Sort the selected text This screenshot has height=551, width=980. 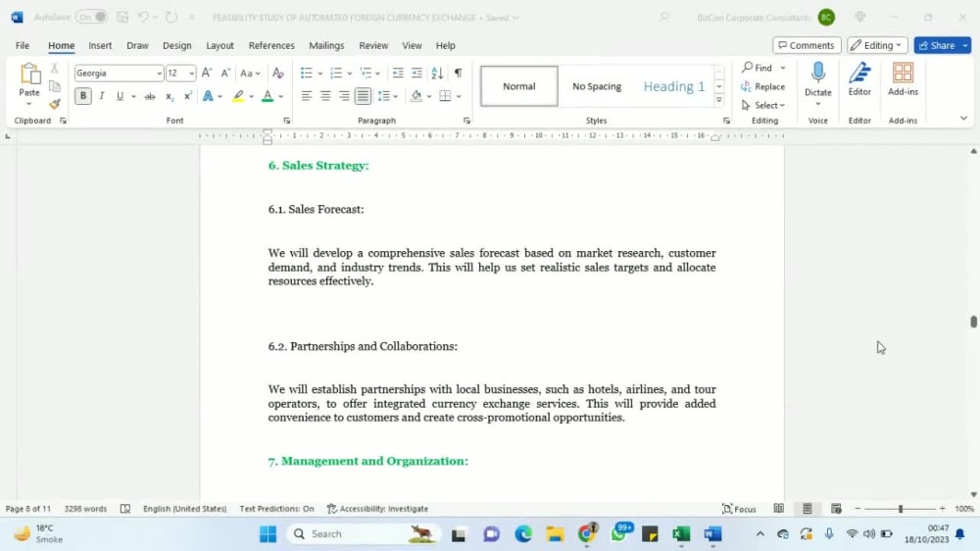[437, 74]
